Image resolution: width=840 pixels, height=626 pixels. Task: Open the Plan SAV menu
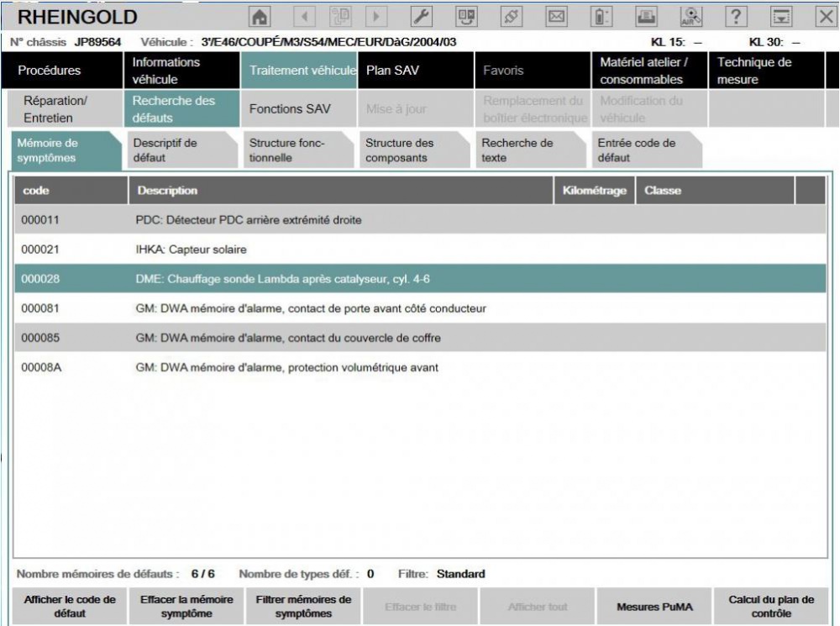(416, 71)
